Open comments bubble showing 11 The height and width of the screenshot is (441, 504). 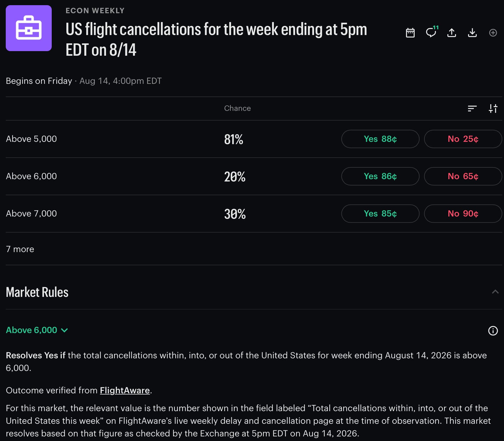[432, 32]
